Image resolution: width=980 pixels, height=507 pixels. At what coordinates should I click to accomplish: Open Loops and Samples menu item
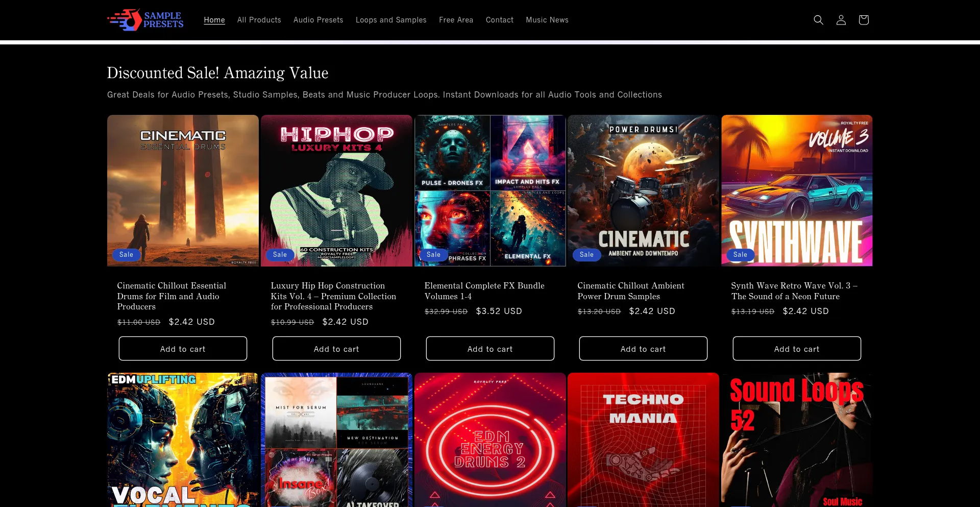391,20
